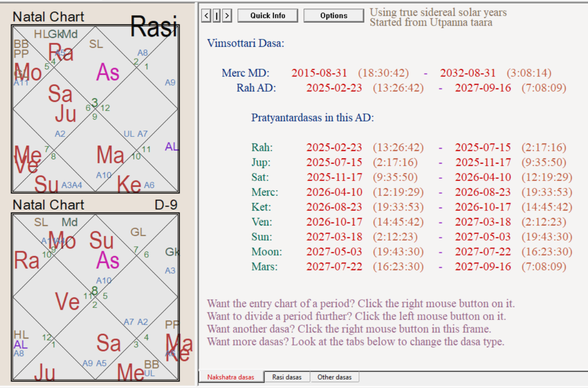Click As (Ascendant) in the Rasi chart
Image resolution: width=588 pixels, height=388 pixels.
coord(108,73)
